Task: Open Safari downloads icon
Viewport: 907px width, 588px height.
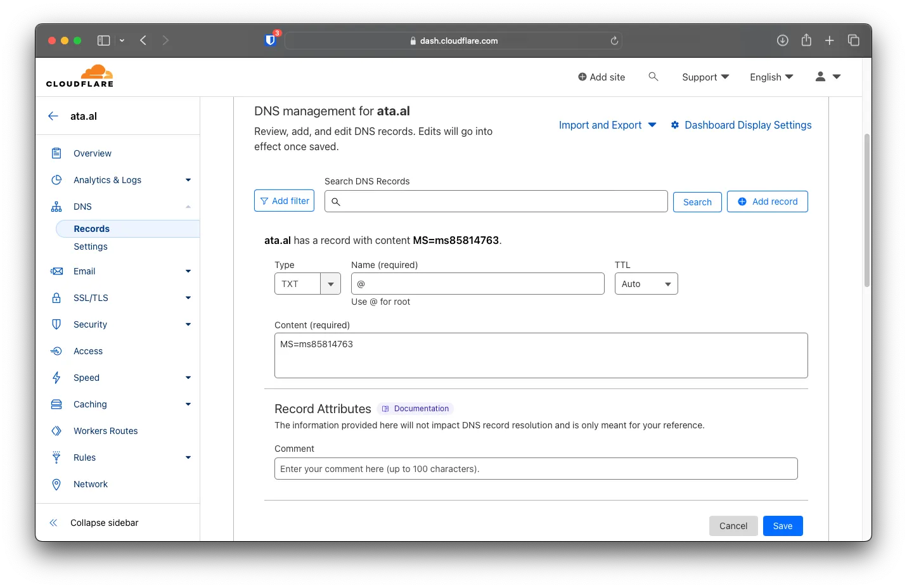Action: pos(783,41)
